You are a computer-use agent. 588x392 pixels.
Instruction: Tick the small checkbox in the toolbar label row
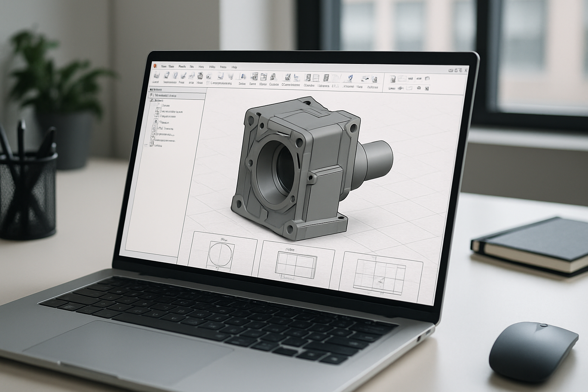coord(208,82)
